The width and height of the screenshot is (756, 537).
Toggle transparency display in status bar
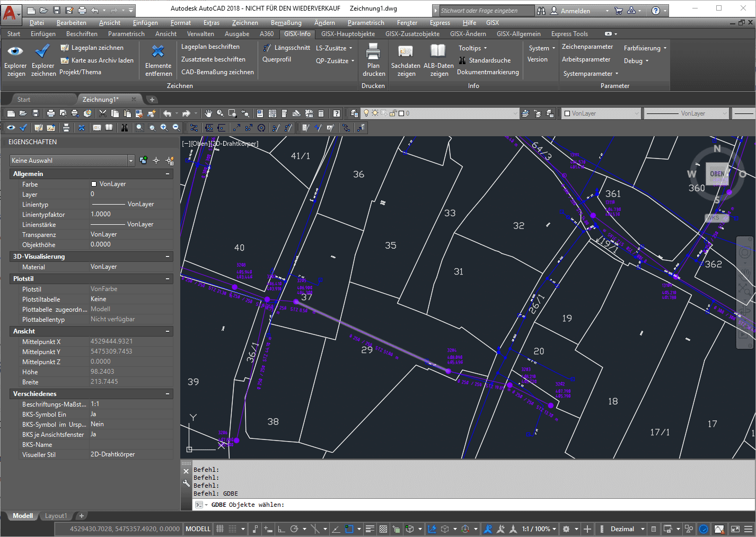point(383,529)
